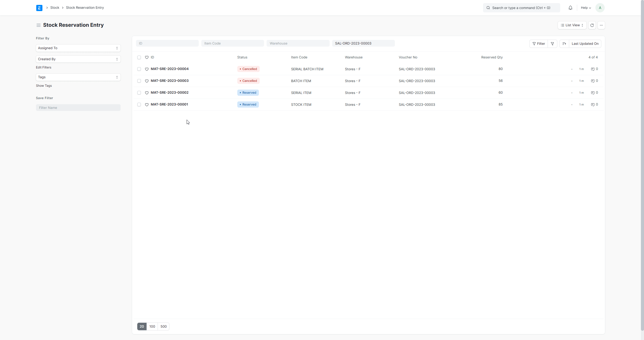Image resolution: width=644 pixels, height=340 pixels.
Task: Open comments icon for MAT-SRE-2023-00001
Action: pyautogui.click(x=593, y=105)
